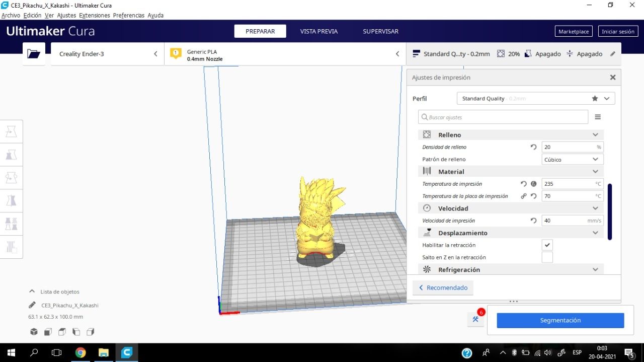
Task: Reset print speed with revert arrow
Action: 534,221
